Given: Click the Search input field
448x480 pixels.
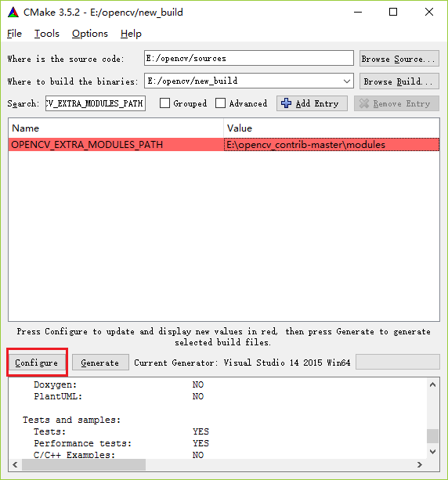Looking at the screenshot, I should point(96,103).
